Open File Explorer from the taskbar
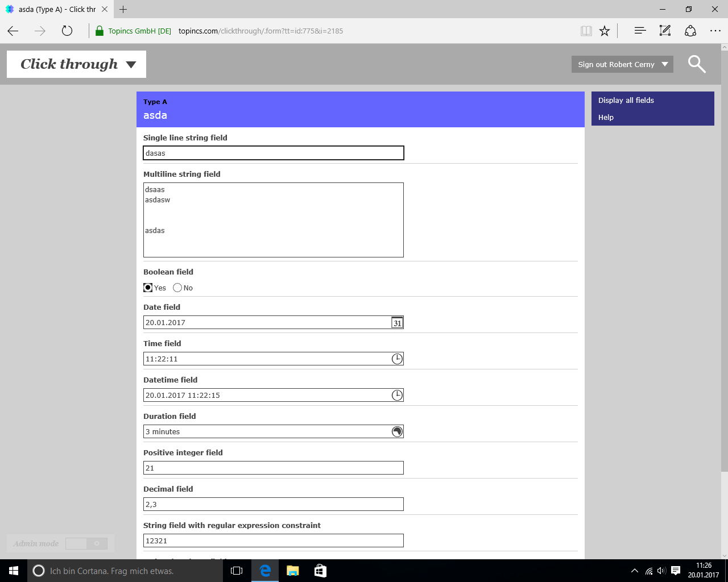This screenshot has width=728, height=582. pos(293,571)
